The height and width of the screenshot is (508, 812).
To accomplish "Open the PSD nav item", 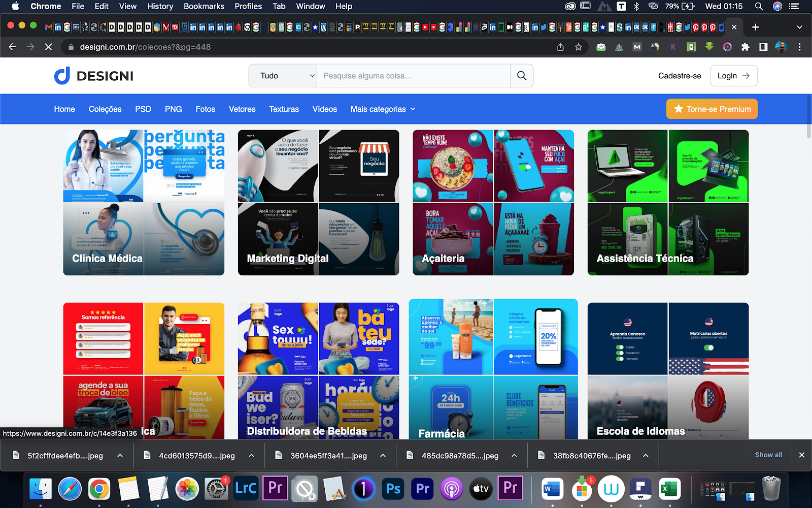I will (143, 109).
